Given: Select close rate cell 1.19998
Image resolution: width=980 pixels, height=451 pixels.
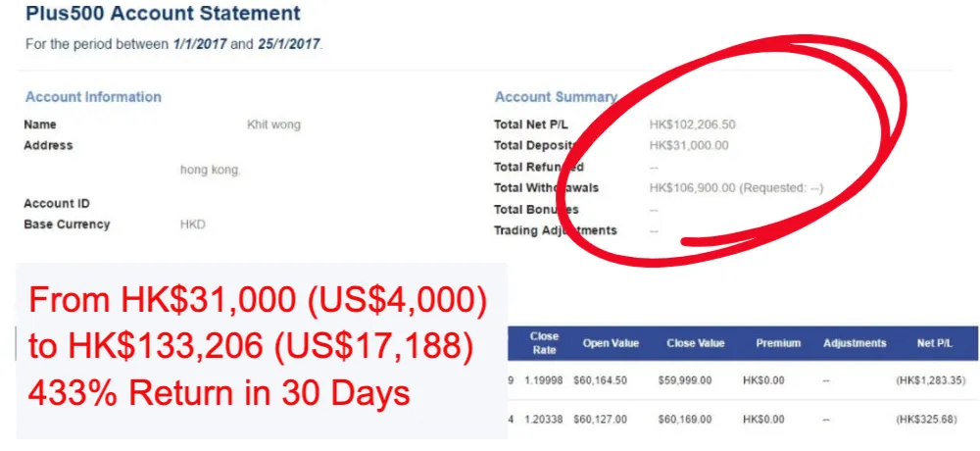Looking at the screenshot, I should [x=543, y=380].
